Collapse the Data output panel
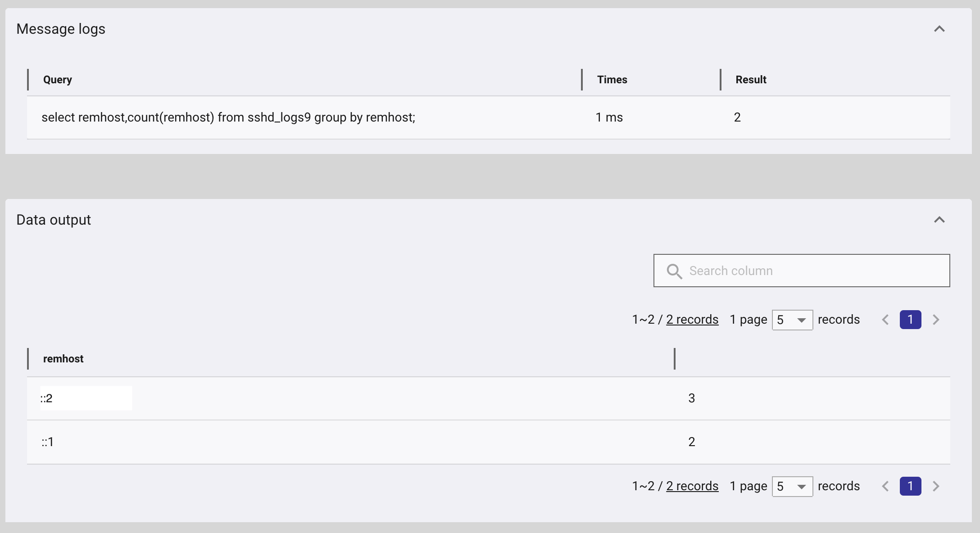Screen dimensions: 980x533 coord(939,220)
